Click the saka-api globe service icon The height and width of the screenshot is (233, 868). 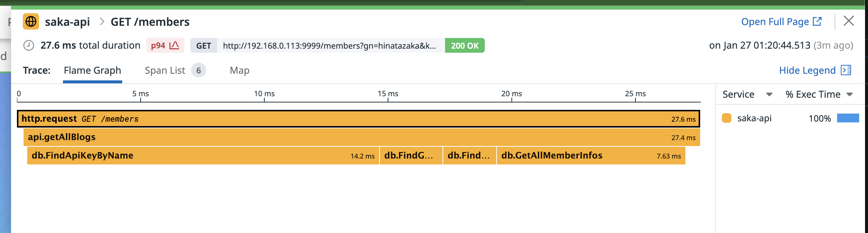pos(31,21)
